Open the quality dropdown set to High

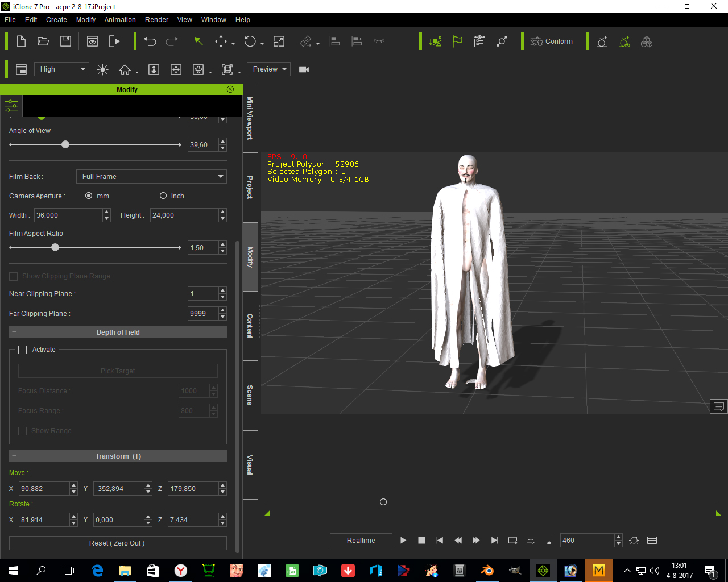pos(61,69)
